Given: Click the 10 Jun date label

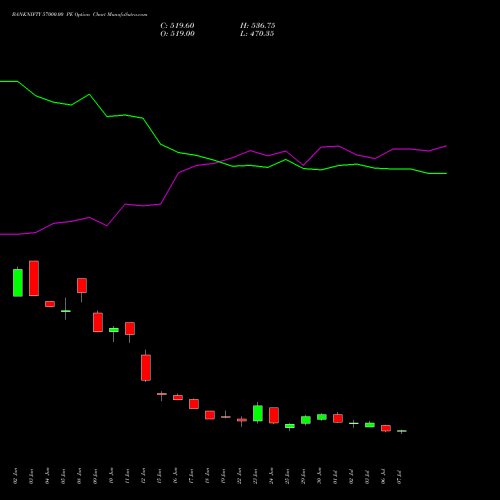Looking at the screenshot, I should [111, 476].
